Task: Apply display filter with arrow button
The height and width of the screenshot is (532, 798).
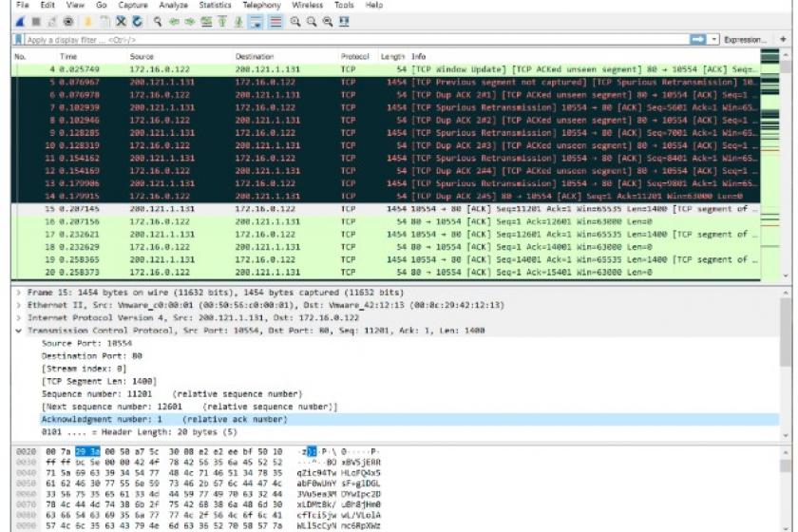Action: point(697,39)
